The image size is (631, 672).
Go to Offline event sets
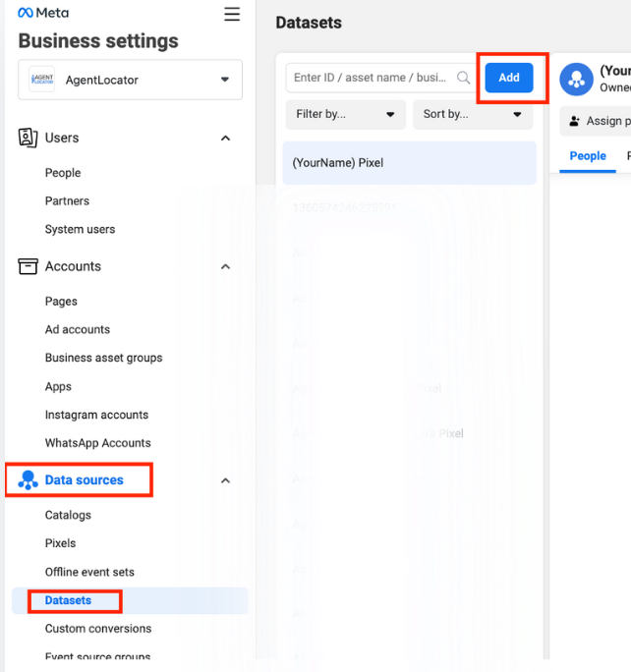tap(89, 572)
